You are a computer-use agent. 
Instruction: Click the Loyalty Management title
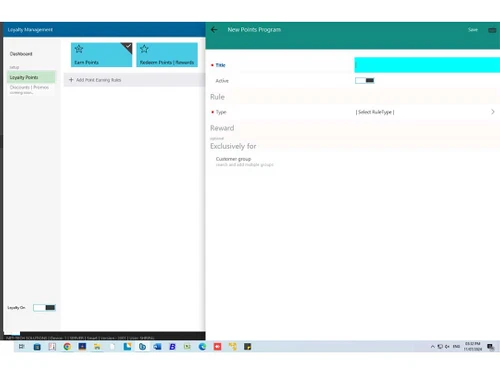pos(30,30)
